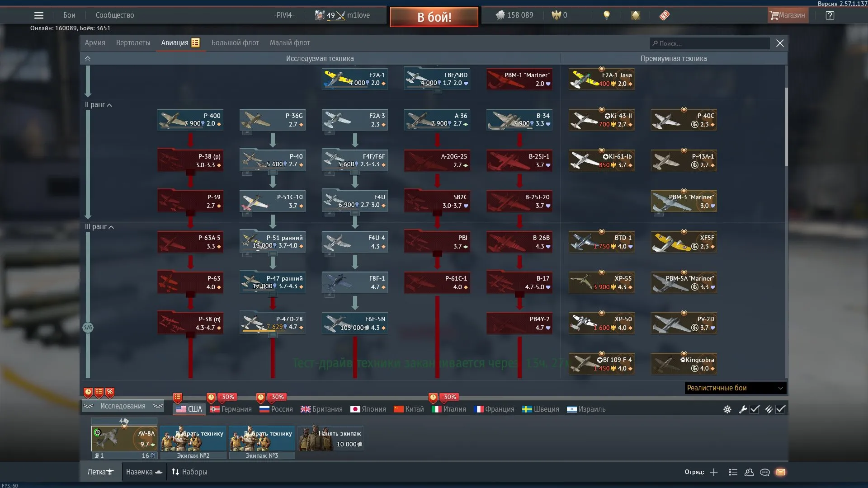Switch to the Вертолёты tab
The width and height of the screenshot is (868, 488).
(133, 43)
